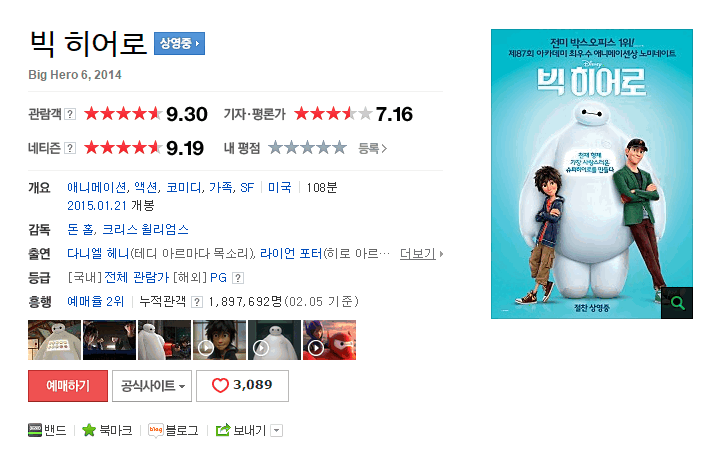The height and width of the screenshot is (456, 713).
Task: Open first Baymax still thumbnail
Action: click(55, 340)
